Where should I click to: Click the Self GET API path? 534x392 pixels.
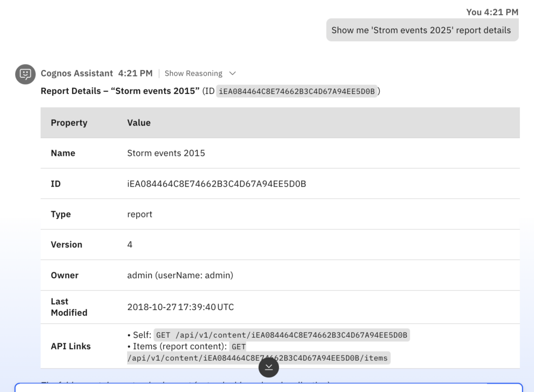(282, 335)
